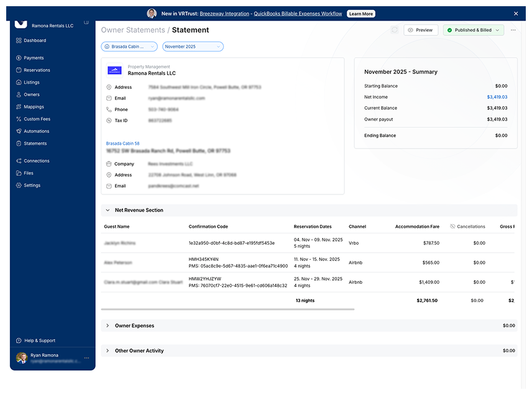Go to Statements in the sidebar
Viewport: 532px width, 395px height.
35,143
